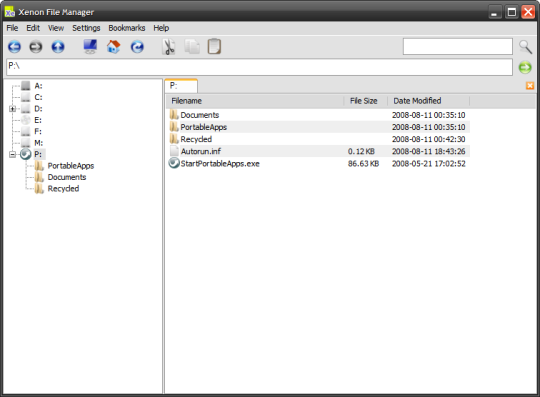
Task: Go to the Home folder
Action: pyautogui.click(x=114, y=46)
